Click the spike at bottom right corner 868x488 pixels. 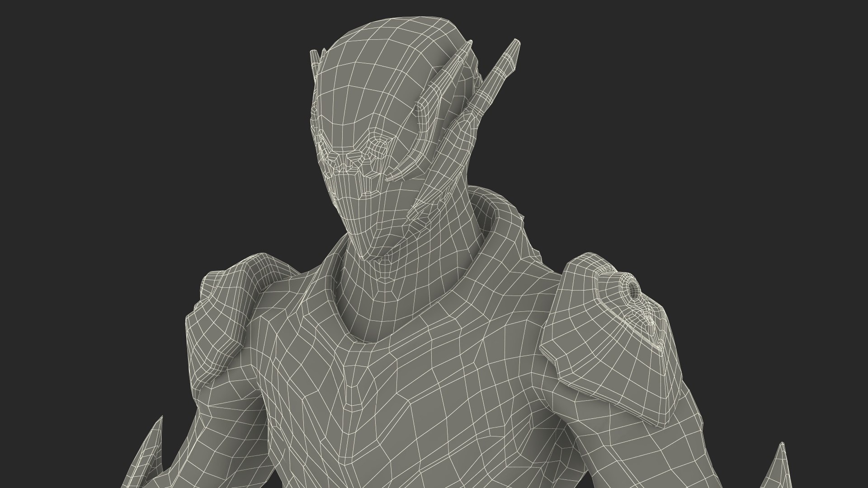coord(780,465)
